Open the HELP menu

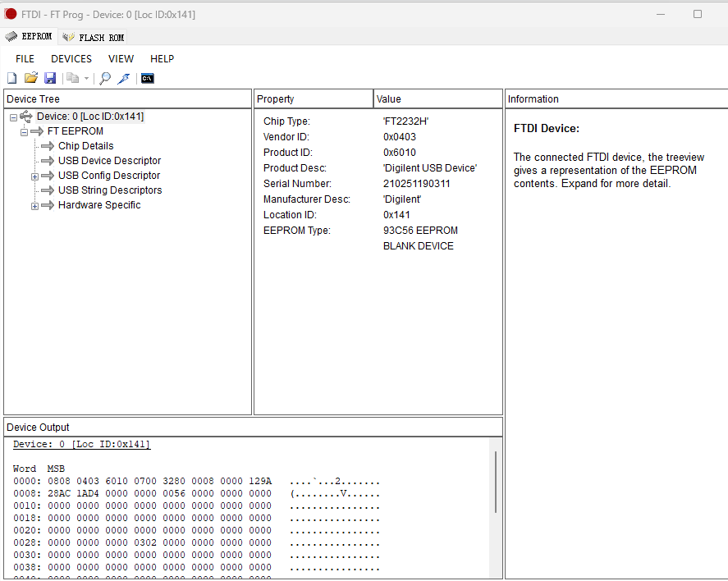point(162,59)
